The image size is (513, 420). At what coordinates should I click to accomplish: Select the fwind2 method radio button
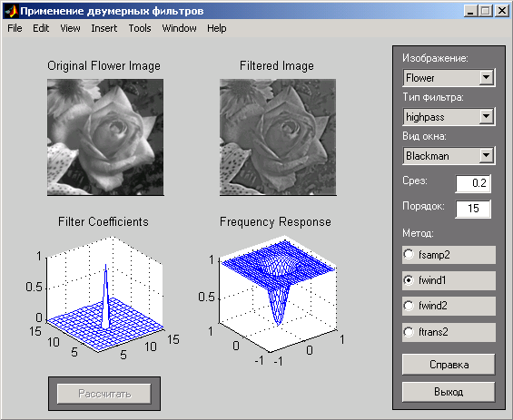point(449,306)
